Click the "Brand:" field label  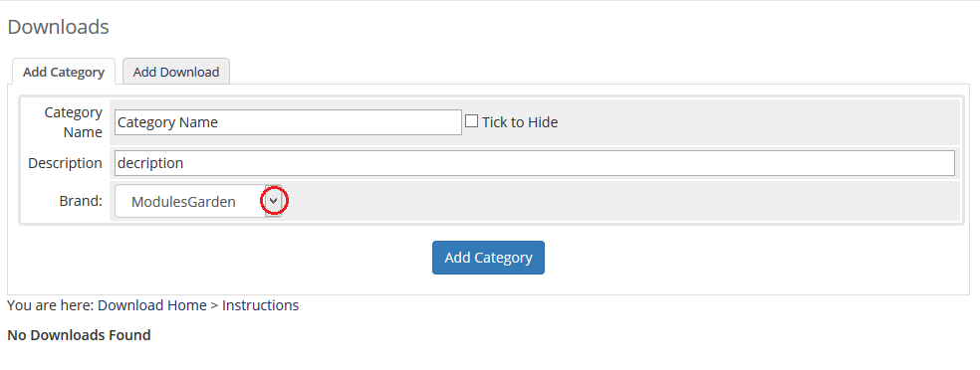click(x=81, y=201)
